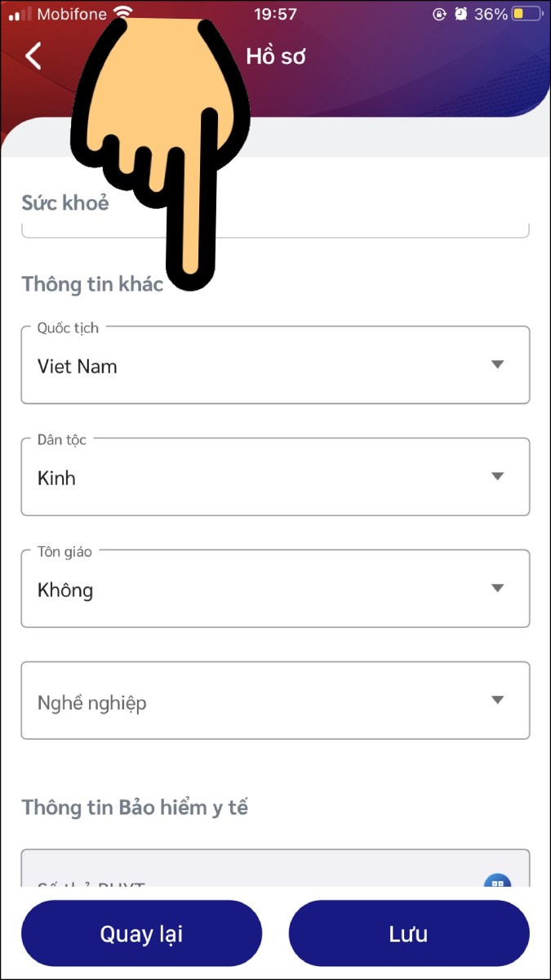Screen dimensions: 551x980
Task: Tap the back arrow icon
Action: (x=33, y=56)
